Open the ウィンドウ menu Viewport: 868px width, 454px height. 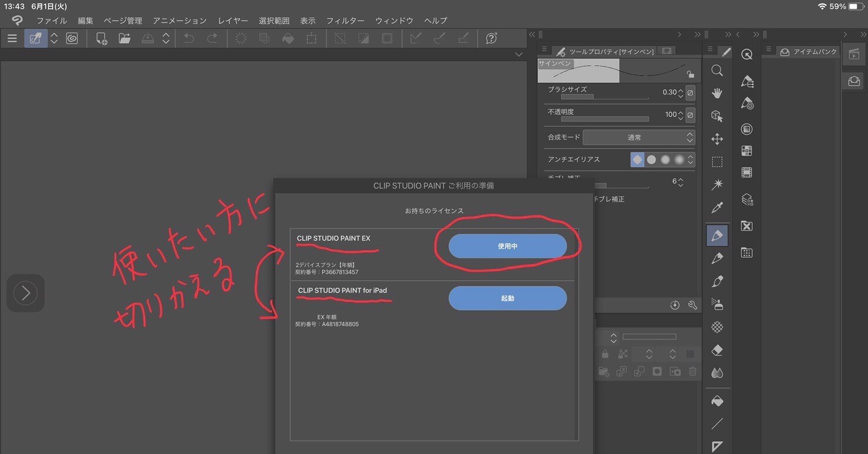point(395,21)
